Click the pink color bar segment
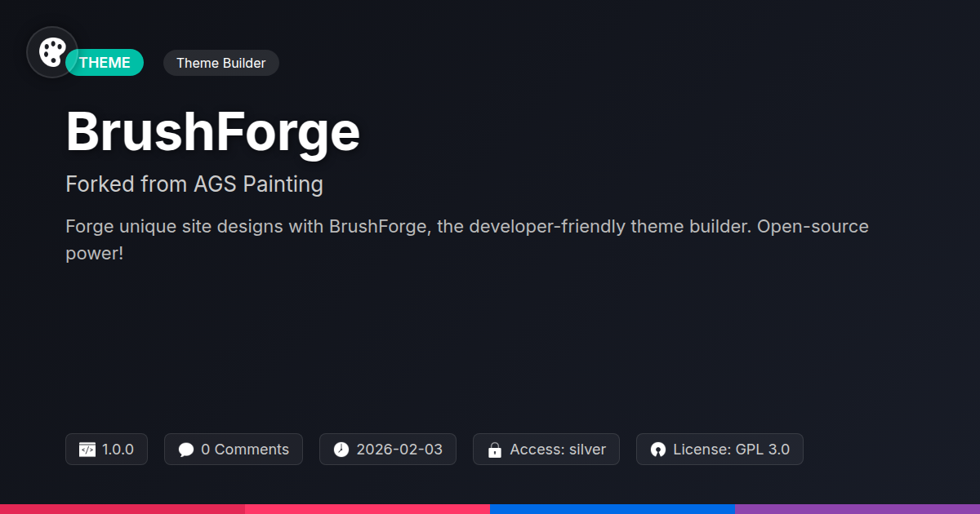The image size is (980, 514). [367, 508]
